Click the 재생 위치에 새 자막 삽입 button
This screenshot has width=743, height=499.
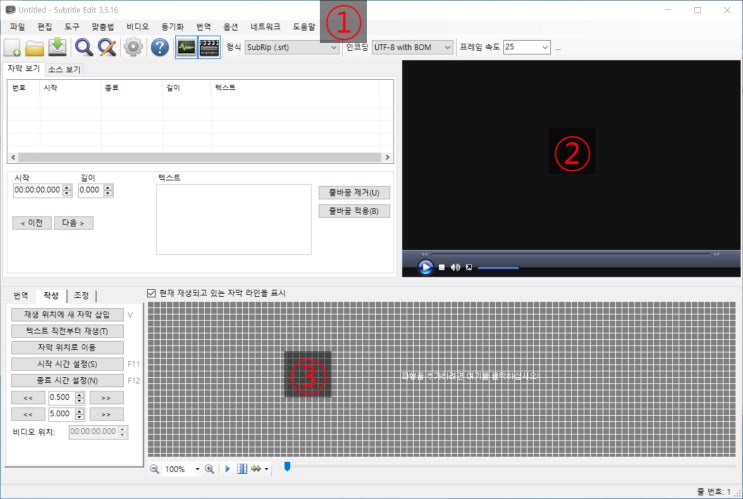(67, 314)
